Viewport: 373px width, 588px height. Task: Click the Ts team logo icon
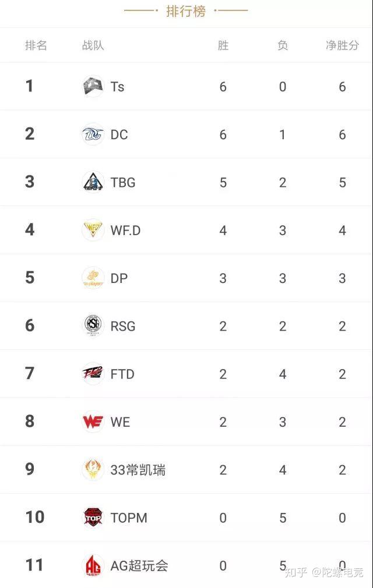[x=93, y=86]
